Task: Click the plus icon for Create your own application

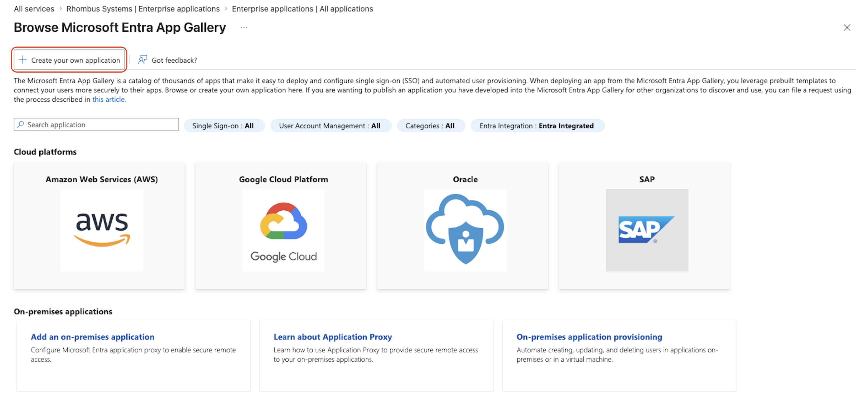Action: (x=22, y=60)
